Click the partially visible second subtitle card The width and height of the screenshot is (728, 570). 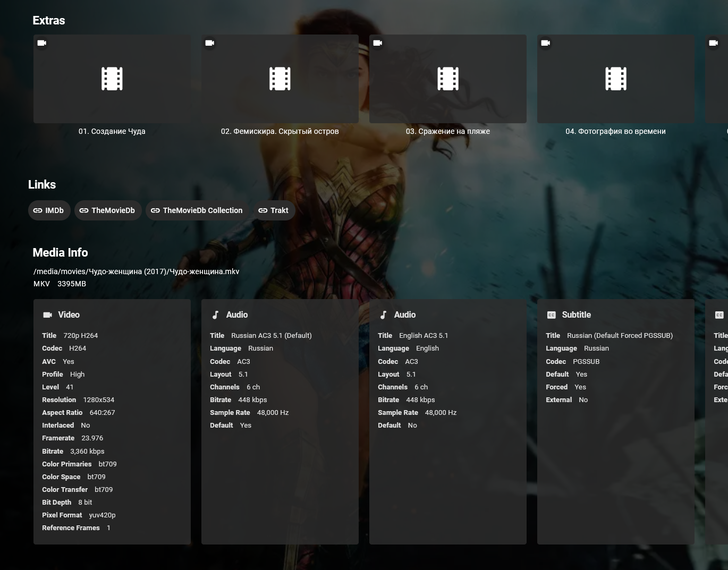coord(717,422)
